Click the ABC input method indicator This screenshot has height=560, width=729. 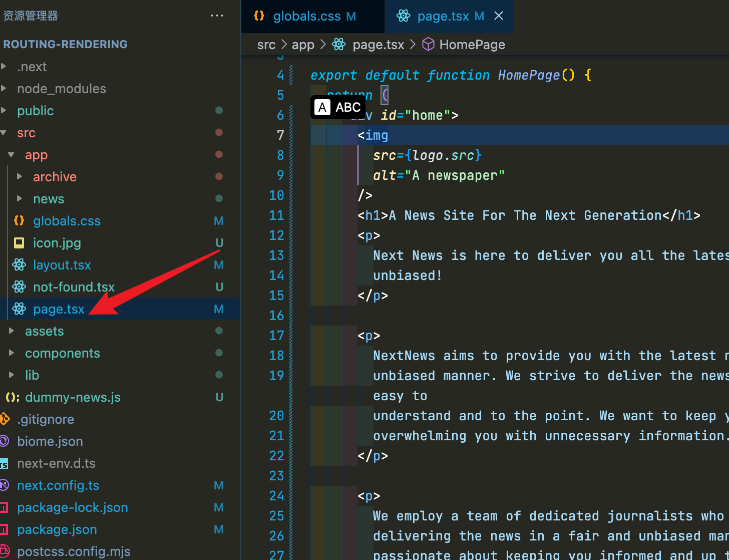pos(338,107)
